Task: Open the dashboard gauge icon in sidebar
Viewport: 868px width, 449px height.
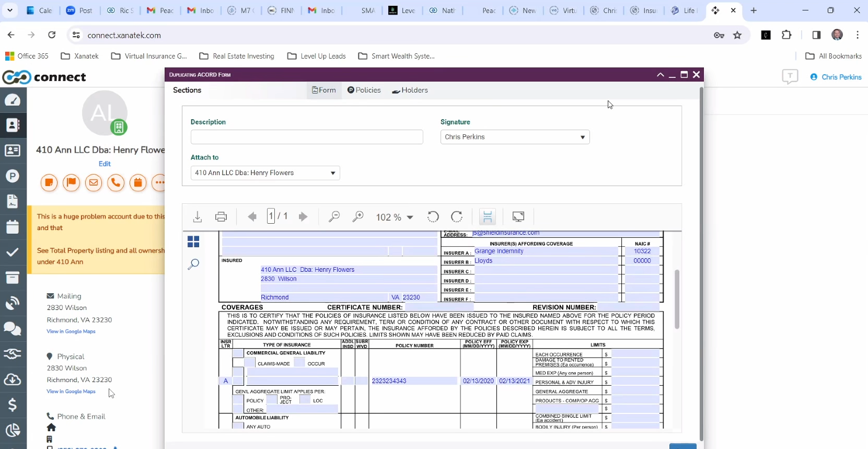Action: (x=13, y=100)
